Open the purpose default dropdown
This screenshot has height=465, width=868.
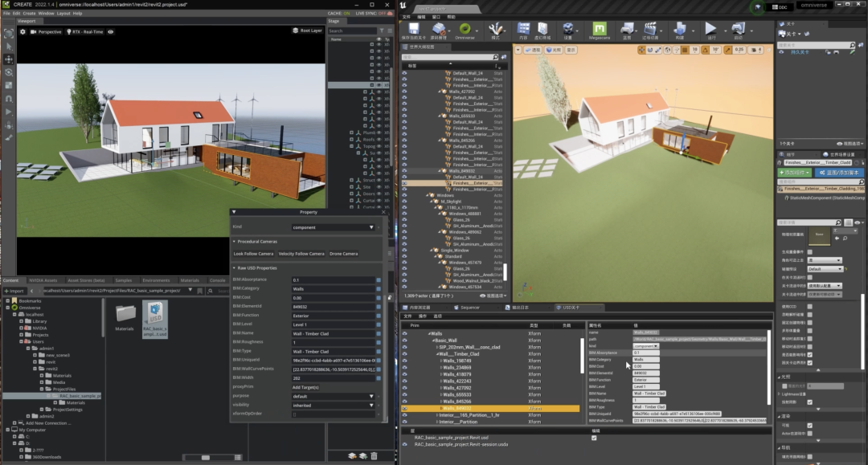click(333, 397)
